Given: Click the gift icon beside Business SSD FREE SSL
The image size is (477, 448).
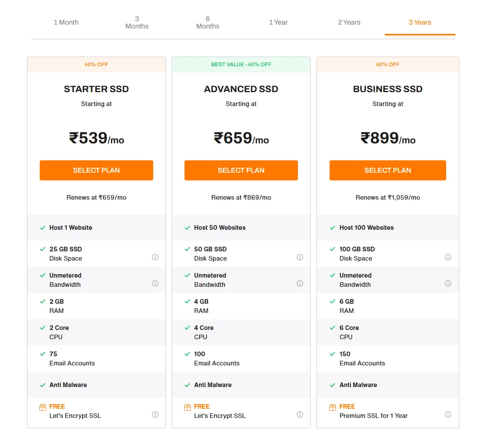Looking at the screenshot, I should click(x=332, y=406).
